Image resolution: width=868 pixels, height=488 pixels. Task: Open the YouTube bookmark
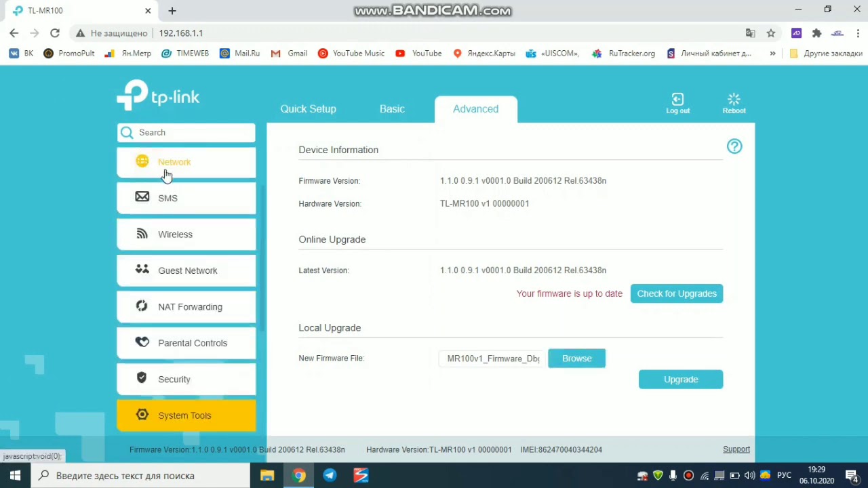point(418,54)
